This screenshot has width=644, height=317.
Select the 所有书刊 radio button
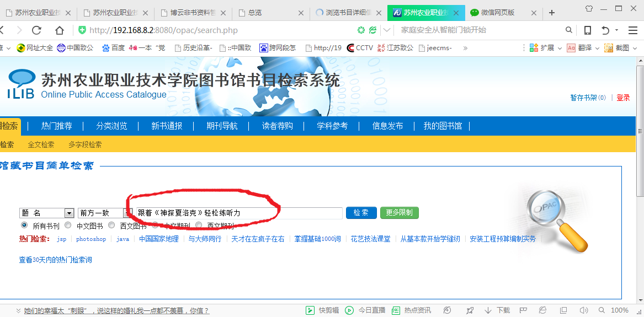[x=24, y=225]
